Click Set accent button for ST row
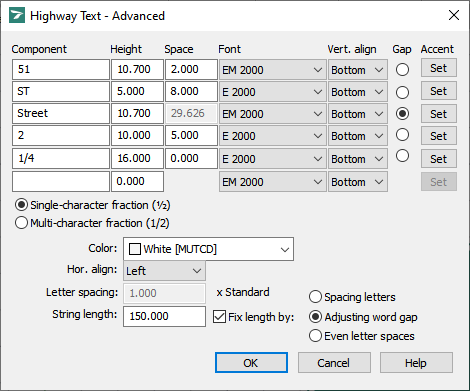 click(x=438, y=91)
